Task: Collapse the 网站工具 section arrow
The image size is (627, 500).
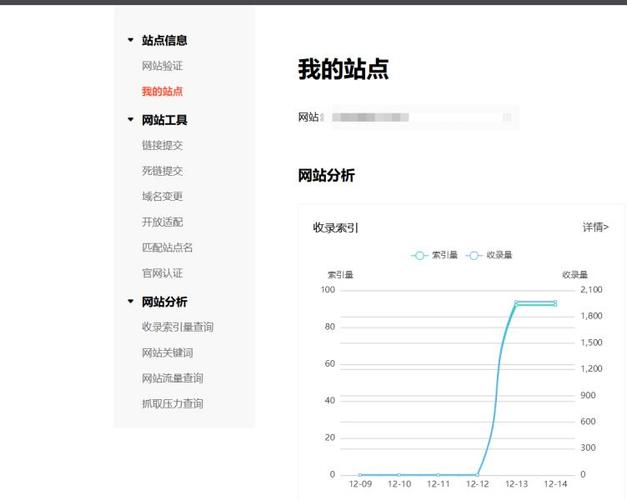Action: (x=130, y=120)
